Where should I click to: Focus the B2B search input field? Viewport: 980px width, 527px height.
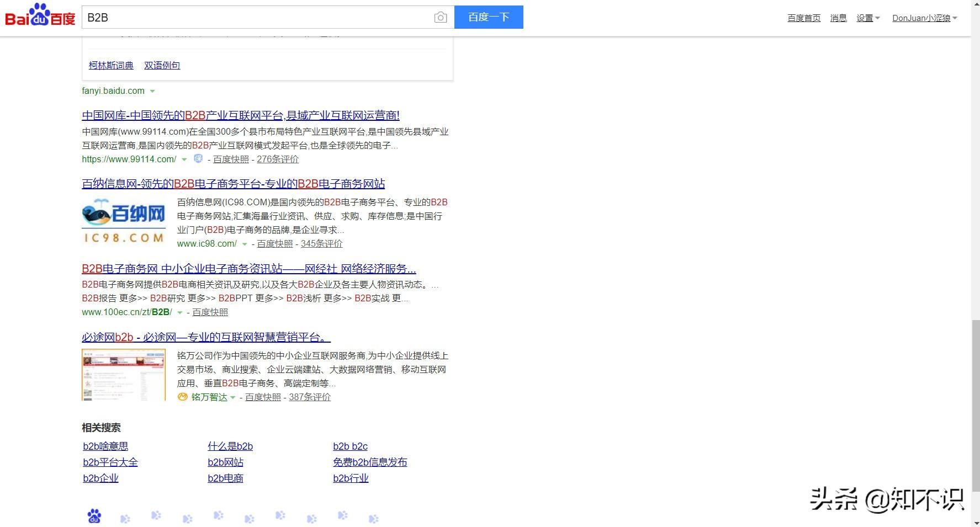pyautogui.click(x=257, y=18)
